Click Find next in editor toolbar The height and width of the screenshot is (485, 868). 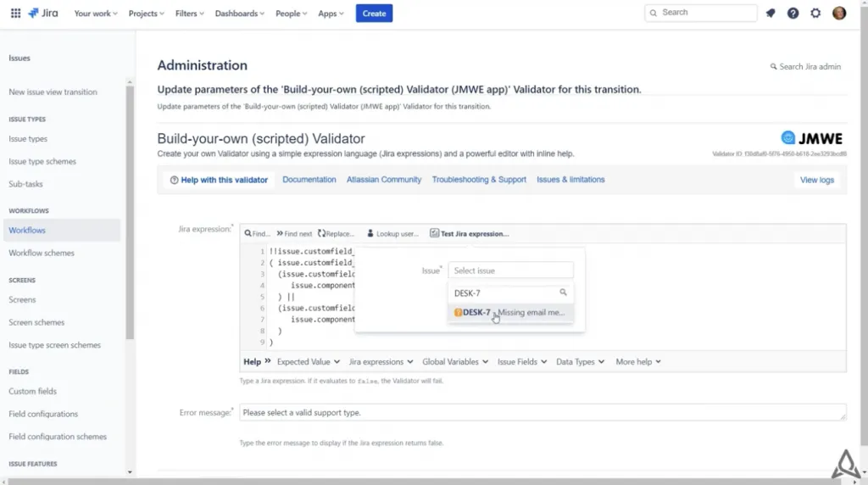(294, 234)
